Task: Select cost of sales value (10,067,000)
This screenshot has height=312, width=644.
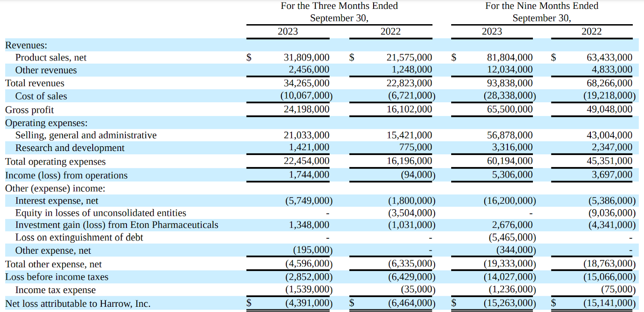Action: tap(307, 95)
